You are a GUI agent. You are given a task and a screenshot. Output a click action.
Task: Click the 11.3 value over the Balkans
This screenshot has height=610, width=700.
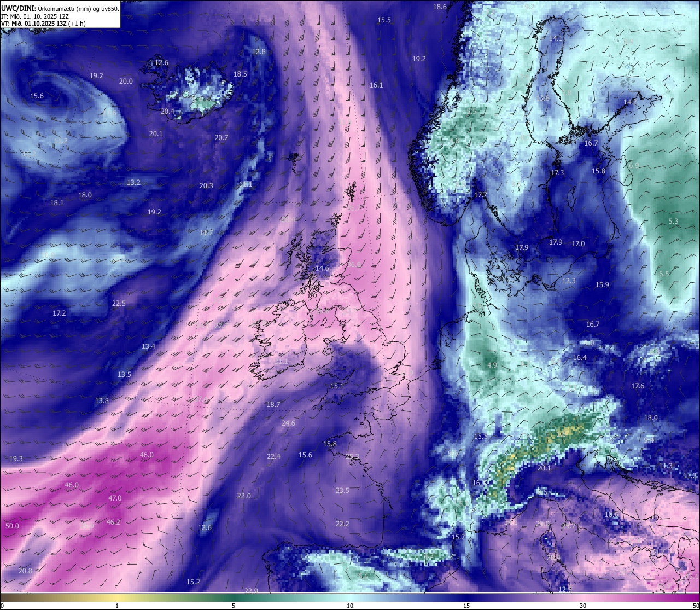pyautogui.click(x=666, y=466)
